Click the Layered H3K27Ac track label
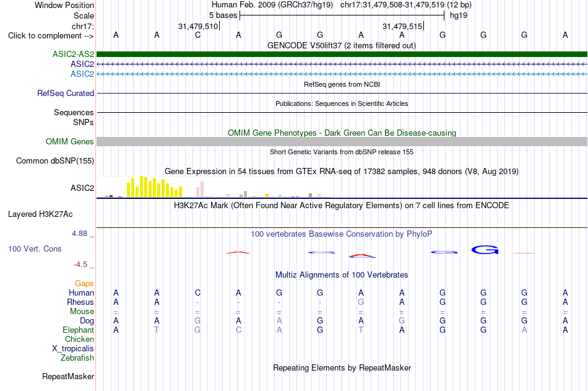Image resolution: width=588 pixels, height=391 pixels. [x=40, y=214]
